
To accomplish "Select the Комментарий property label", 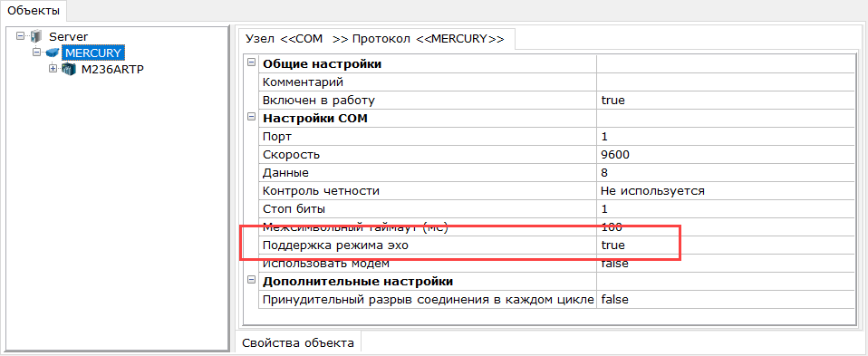I will tap(303, 82).
